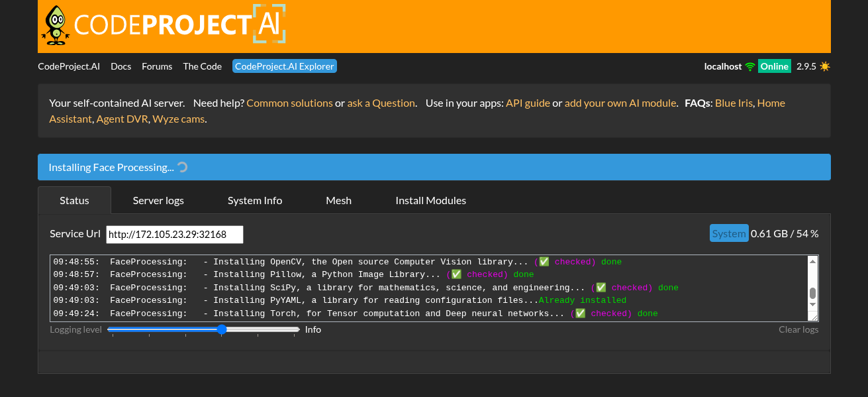Switch to the System Info tab
The width and height of the screenshot is (868, 397).
tap(255, 200)
